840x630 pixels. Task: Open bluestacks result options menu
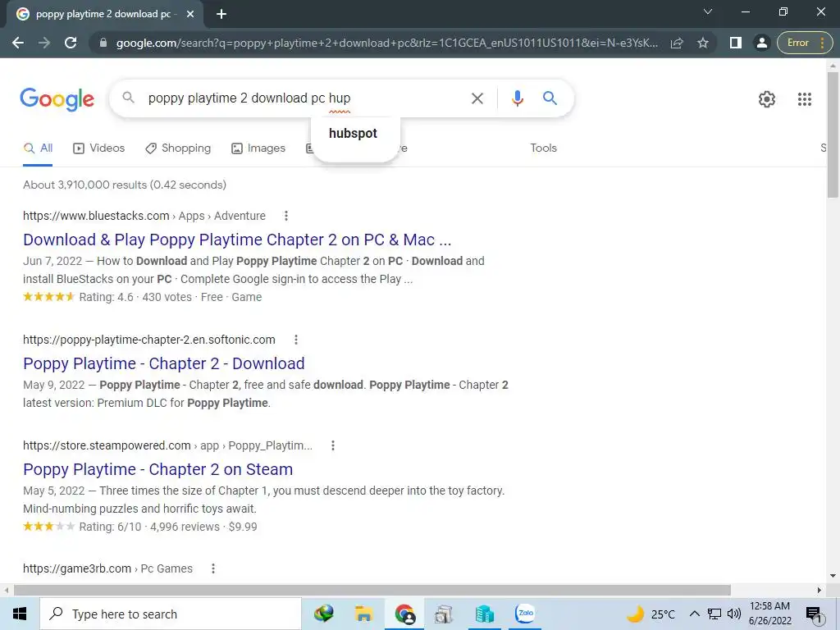[x=286, y=216]
